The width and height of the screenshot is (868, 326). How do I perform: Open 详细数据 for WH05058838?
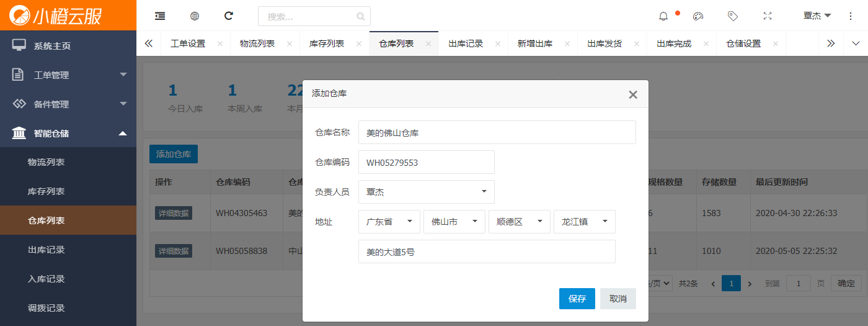tap(174, 251)
